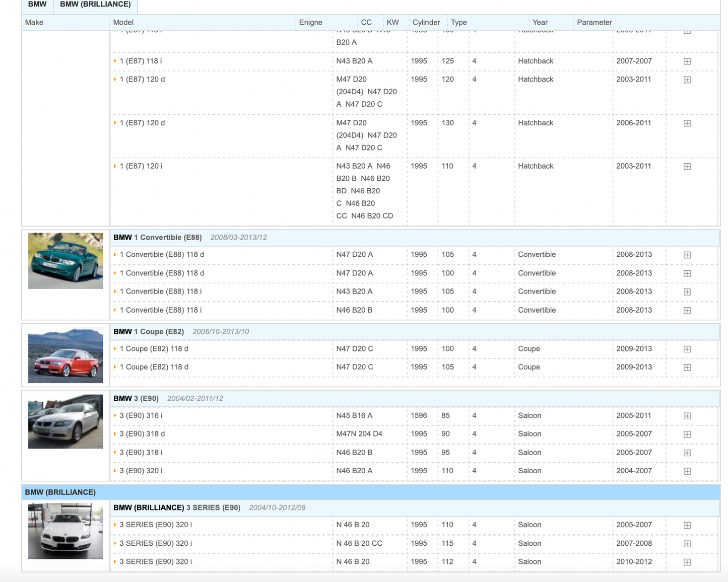Select the 2008/03-2013/12 date range
The width and height of the screenshot is (728, 582).
coord(239,237)
